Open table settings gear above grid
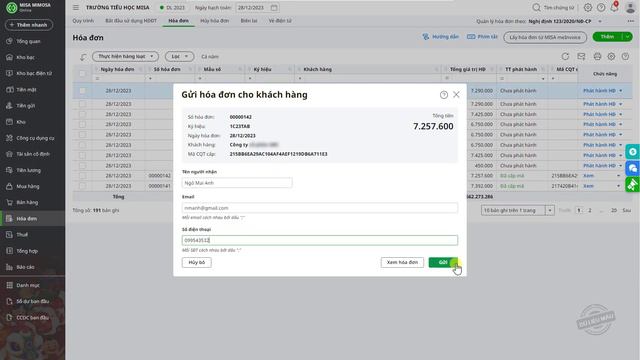This screenshot has width=640, height=360. (611, 56)
